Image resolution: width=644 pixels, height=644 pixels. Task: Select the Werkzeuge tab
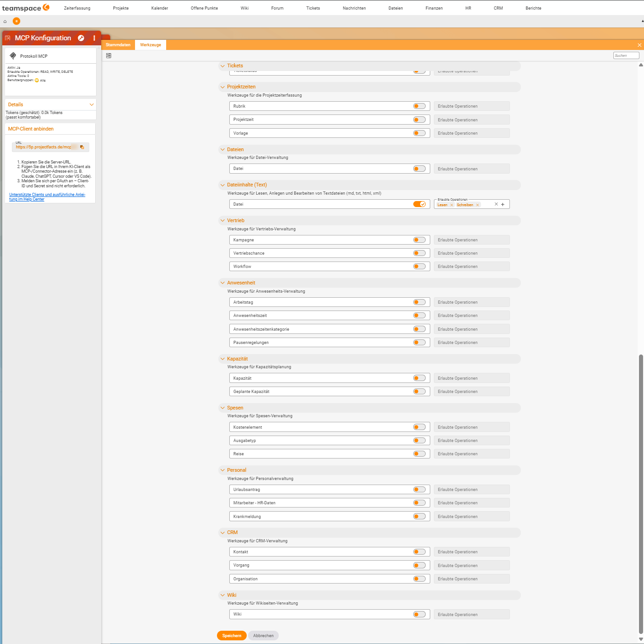click(151, 45)
